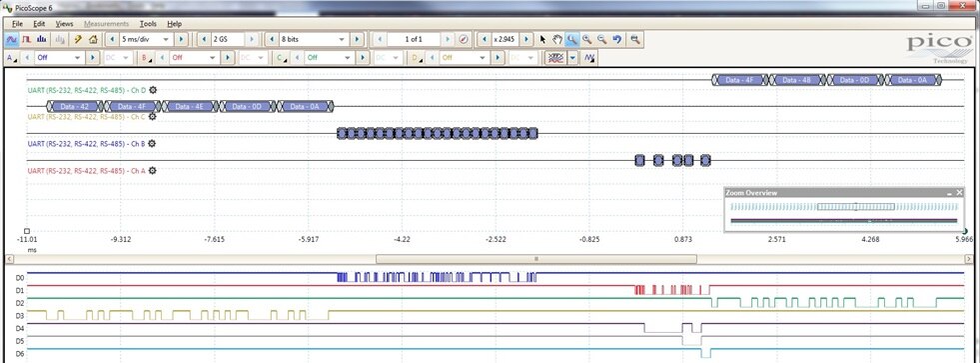Minimize the Zoom Overview panel

pos(949,193)
